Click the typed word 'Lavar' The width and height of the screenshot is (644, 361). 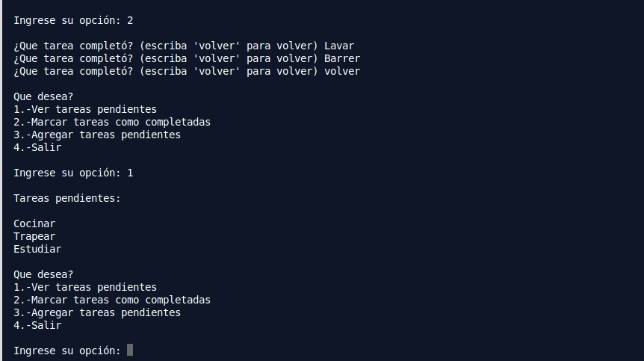tap(339, 46)
